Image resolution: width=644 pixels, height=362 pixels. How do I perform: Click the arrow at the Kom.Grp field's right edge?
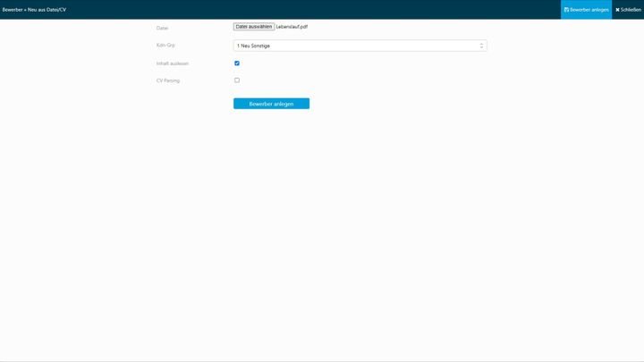click(481, 46)
